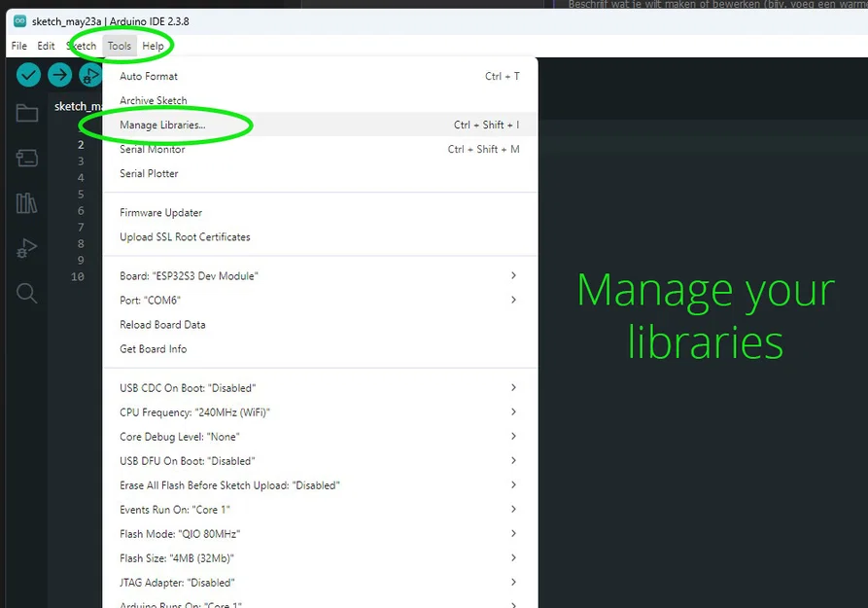The width and height of the screenshot is (868, 608).
Task: Select the sketch_may23a editor tab
Action: tap(78, 106)
